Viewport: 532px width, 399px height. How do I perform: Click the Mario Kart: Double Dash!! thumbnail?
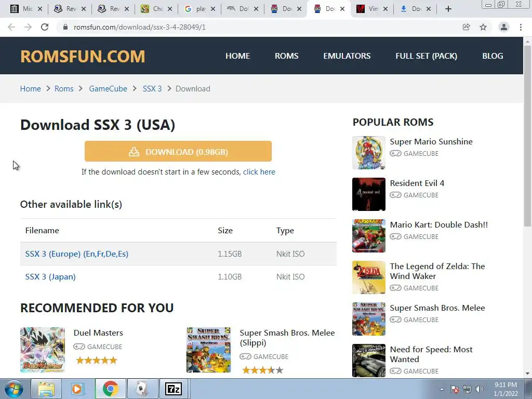pyautogui.click(x=369, y=236)
